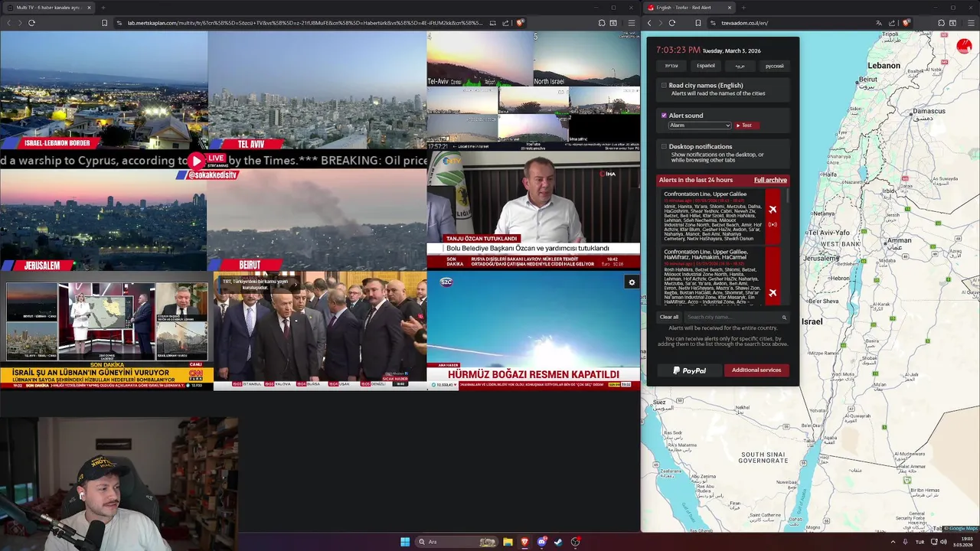Open new tab in Multi TV window
This screenshot has height=551, width=980.
(103, 8)
